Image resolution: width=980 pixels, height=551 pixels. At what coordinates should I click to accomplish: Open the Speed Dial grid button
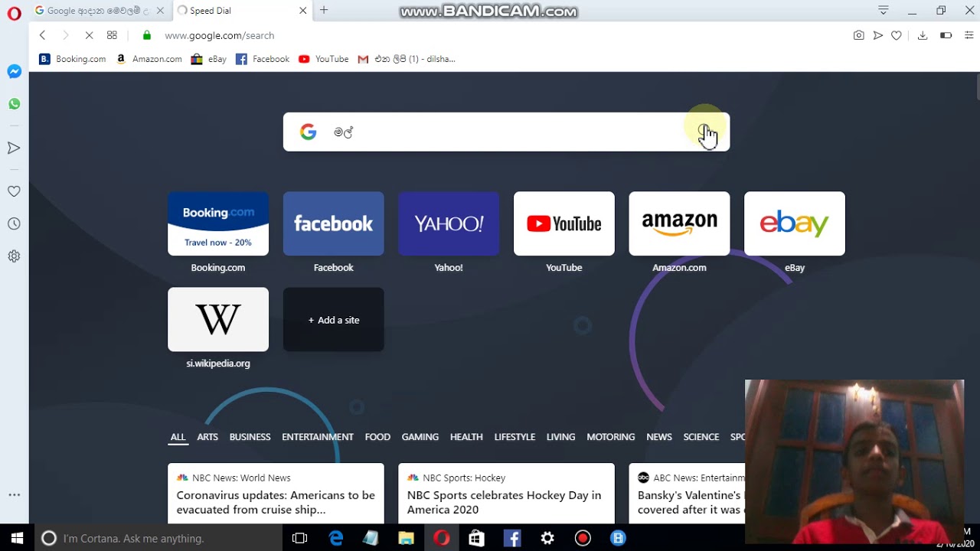(112, 35)
